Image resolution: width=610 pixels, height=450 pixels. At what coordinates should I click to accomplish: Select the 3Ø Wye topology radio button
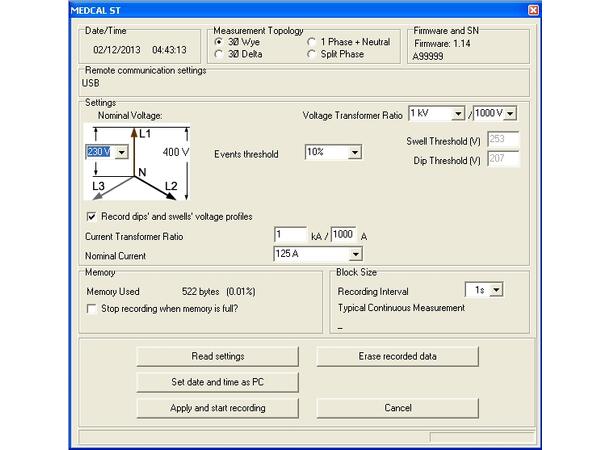tap(219, 42)
